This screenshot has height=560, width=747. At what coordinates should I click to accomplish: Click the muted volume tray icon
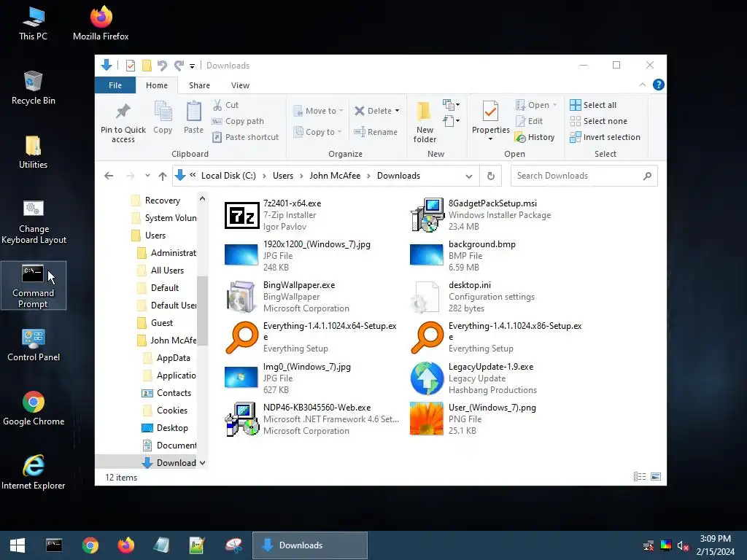[x=683, y=545]
